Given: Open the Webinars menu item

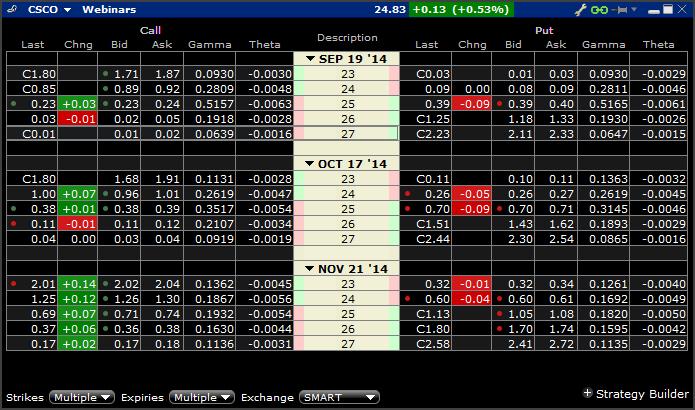Looking at the screenshot, I should coord(107,10).
